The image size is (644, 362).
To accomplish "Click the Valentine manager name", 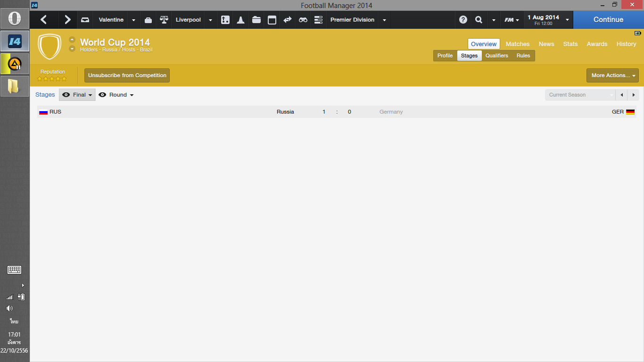I will tap(111, 20).
